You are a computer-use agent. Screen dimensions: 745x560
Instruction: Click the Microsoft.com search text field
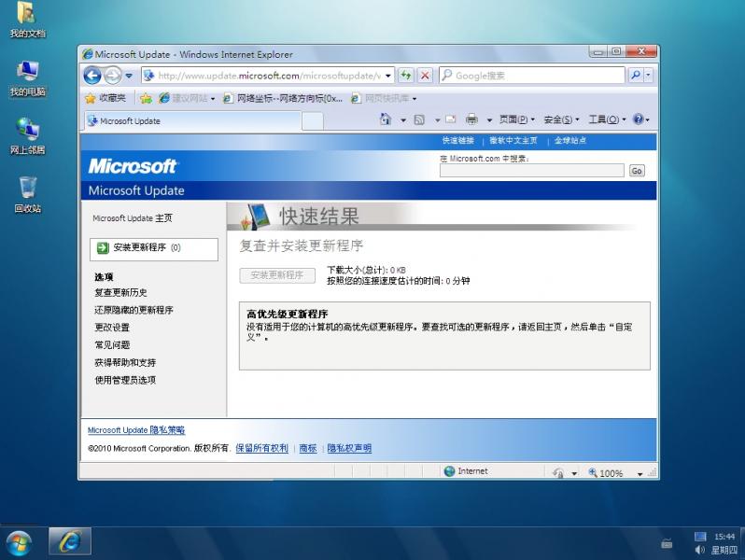coord(531,171)
